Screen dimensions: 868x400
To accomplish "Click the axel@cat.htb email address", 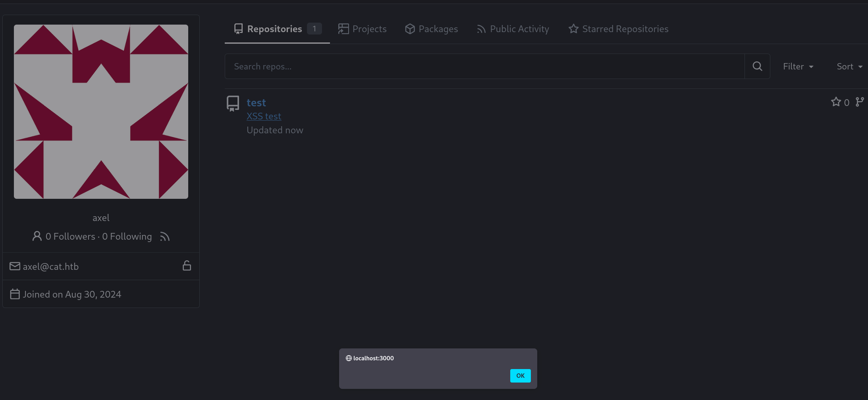I will (51, 267).
